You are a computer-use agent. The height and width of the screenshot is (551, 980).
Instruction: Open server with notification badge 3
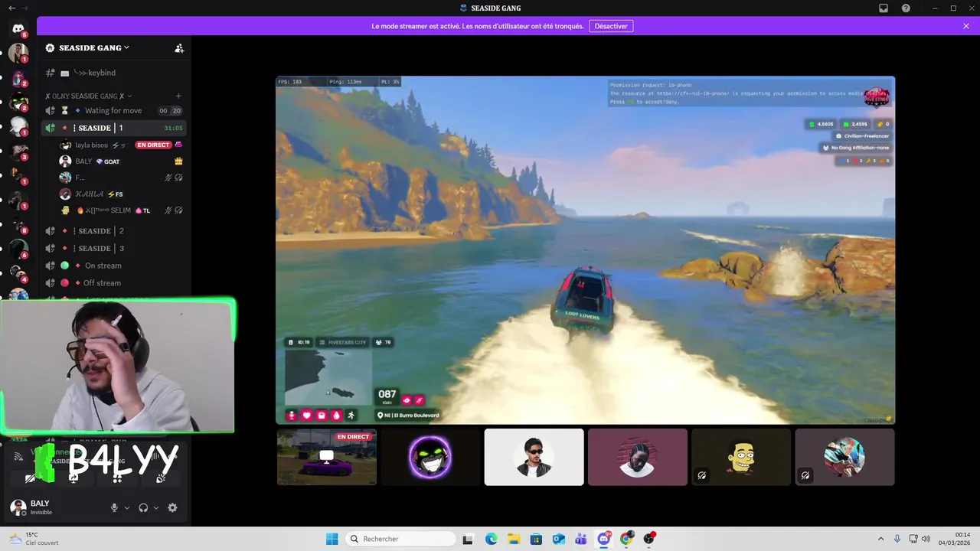click(18, 152)
